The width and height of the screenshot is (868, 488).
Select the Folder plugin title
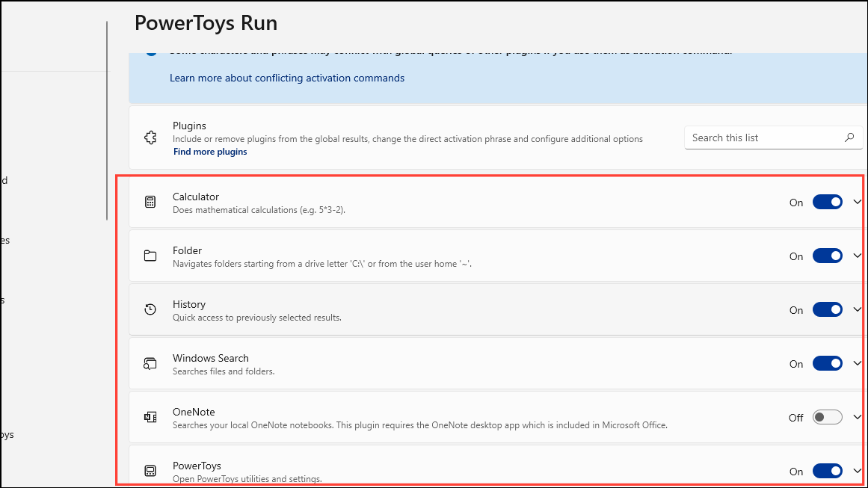(187, 250)
